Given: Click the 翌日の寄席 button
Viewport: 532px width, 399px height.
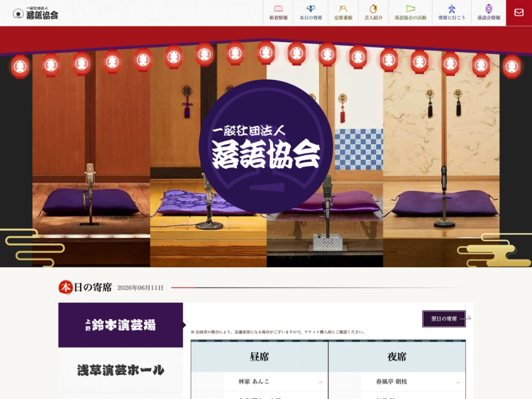Looking at the screenshot, I should coord(444,319).
